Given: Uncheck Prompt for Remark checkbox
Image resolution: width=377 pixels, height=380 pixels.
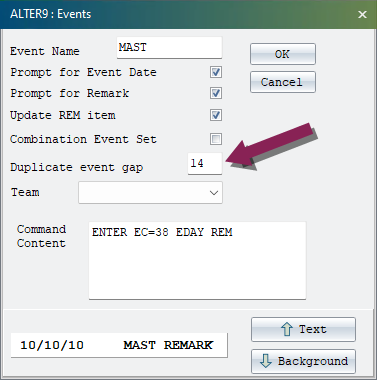Looking at the screenshot, I should (216, 93).
